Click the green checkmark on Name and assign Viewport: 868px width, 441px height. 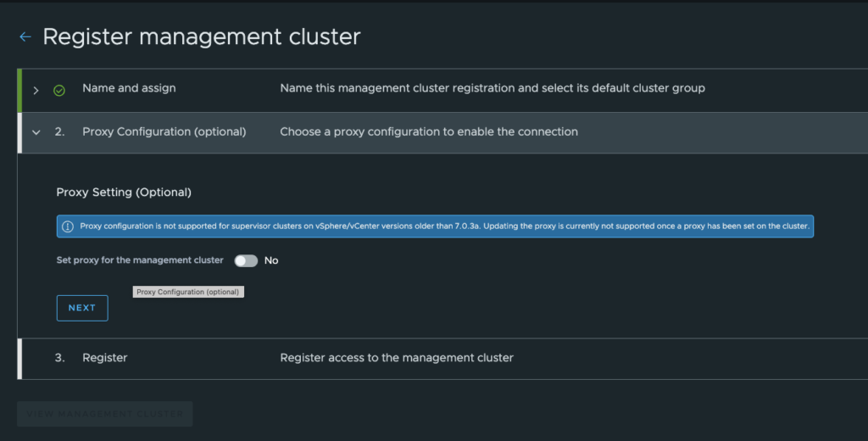(x=59, y=90)
